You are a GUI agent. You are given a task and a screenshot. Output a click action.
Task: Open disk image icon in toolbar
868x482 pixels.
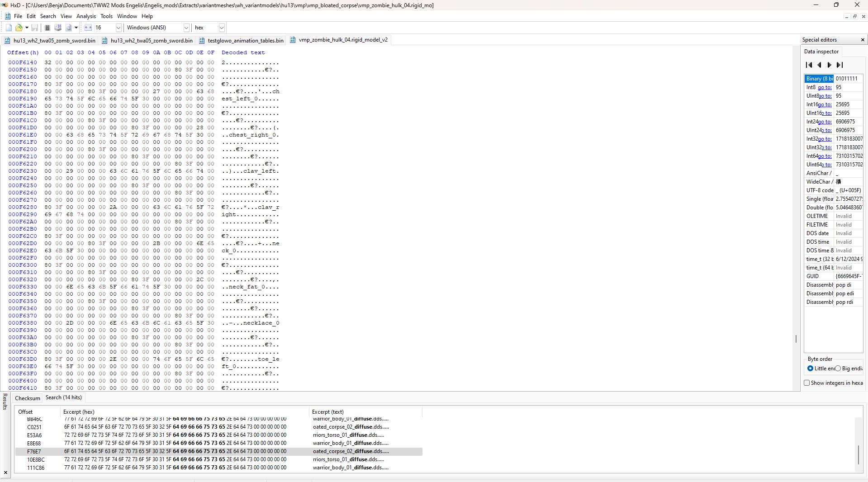[x=68, y=28]
